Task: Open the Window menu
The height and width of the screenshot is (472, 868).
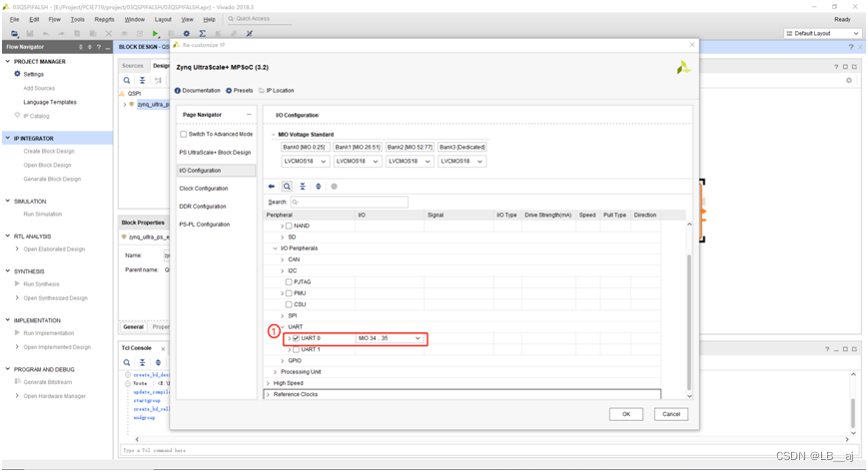Action: tap(135, 19)
